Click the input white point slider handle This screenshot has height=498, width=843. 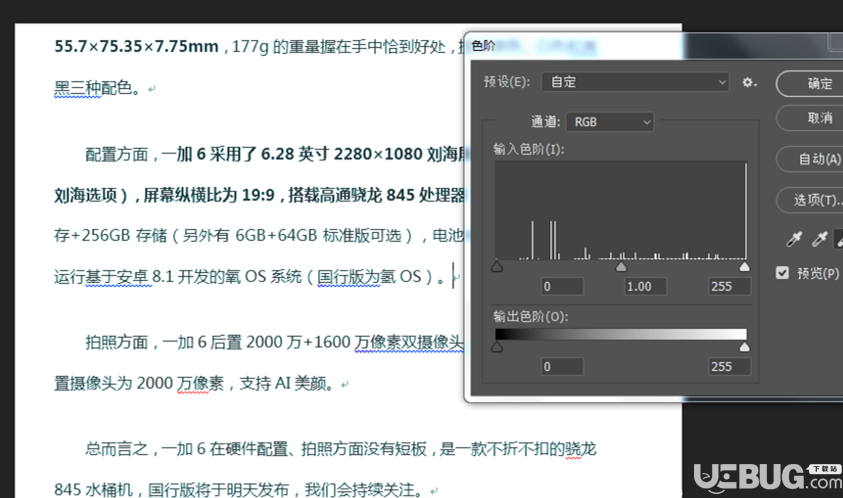[x=744, y=267]
